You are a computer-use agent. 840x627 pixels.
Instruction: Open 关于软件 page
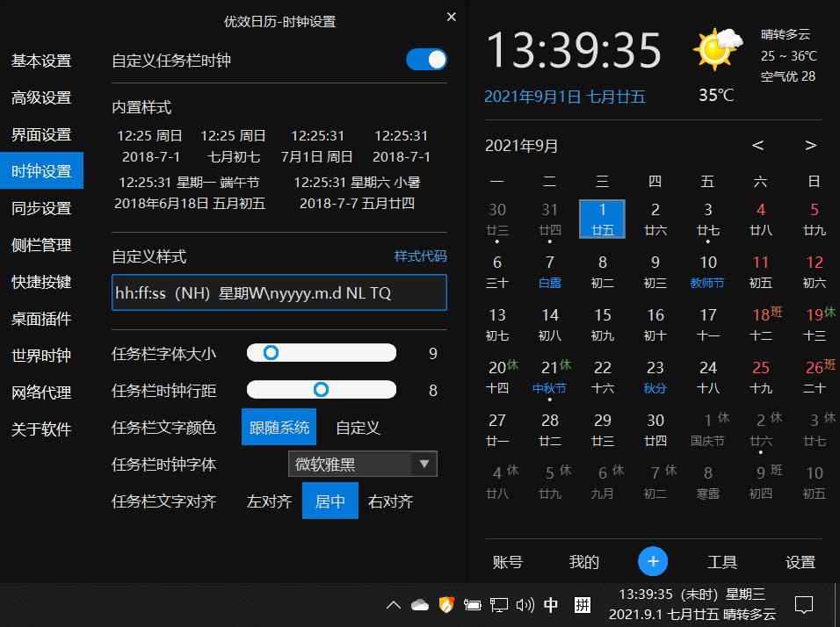(41, 429)
